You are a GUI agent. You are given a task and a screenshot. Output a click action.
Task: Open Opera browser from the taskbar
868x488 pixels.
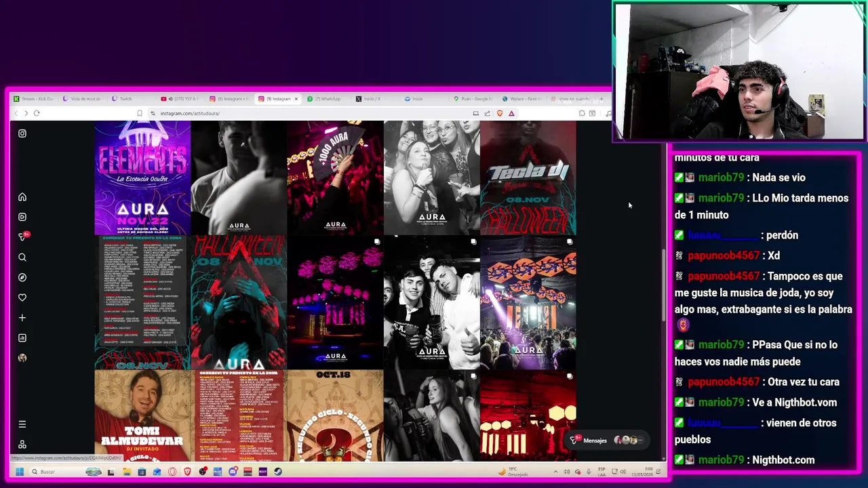[x=172, y=472]
